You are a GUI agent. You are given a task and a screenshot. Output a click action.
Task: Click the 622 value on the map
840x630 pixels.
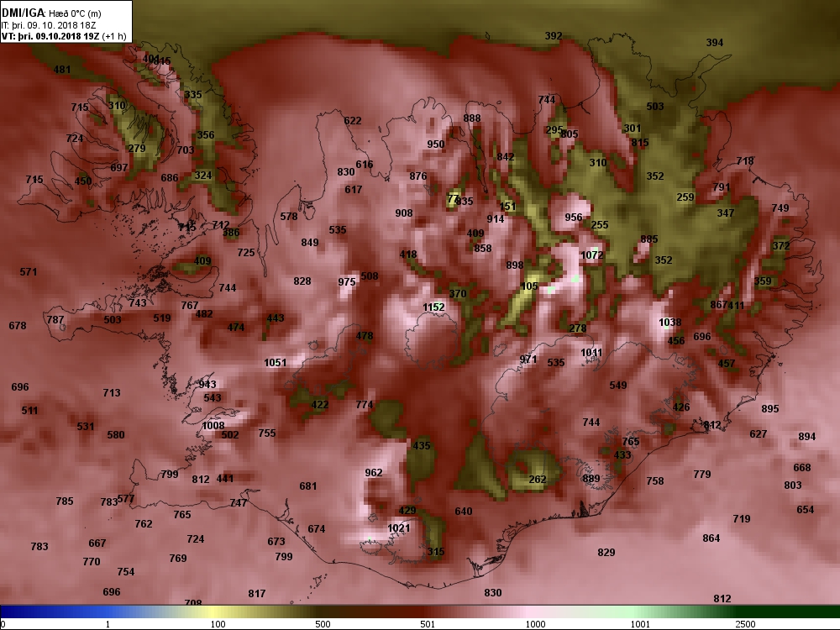353,120
